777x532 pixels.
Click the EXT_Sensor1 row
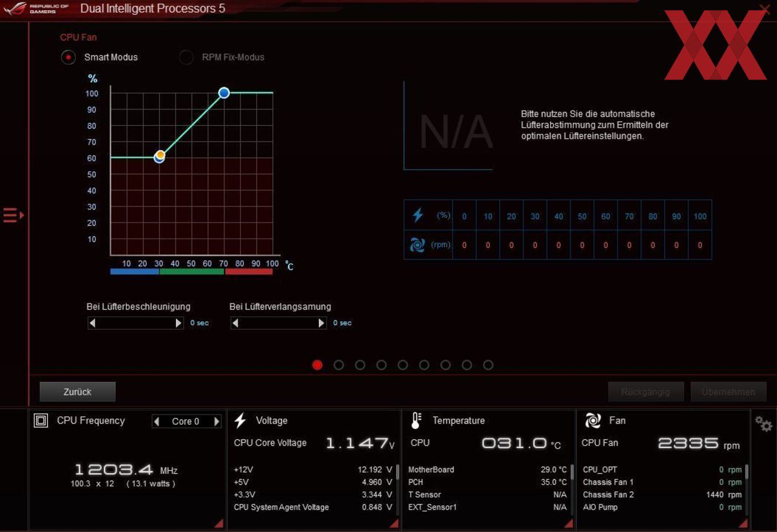[x=487, y=507]
